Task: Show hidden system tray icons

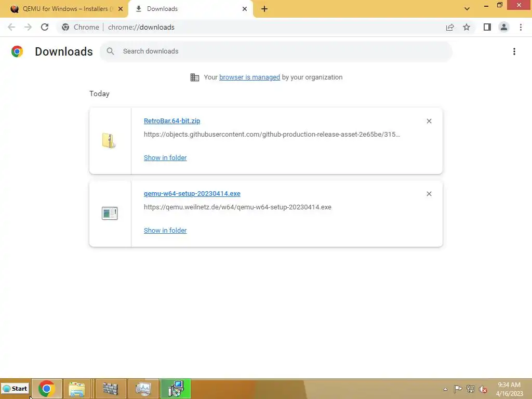Action: click(x=445, y=389)
